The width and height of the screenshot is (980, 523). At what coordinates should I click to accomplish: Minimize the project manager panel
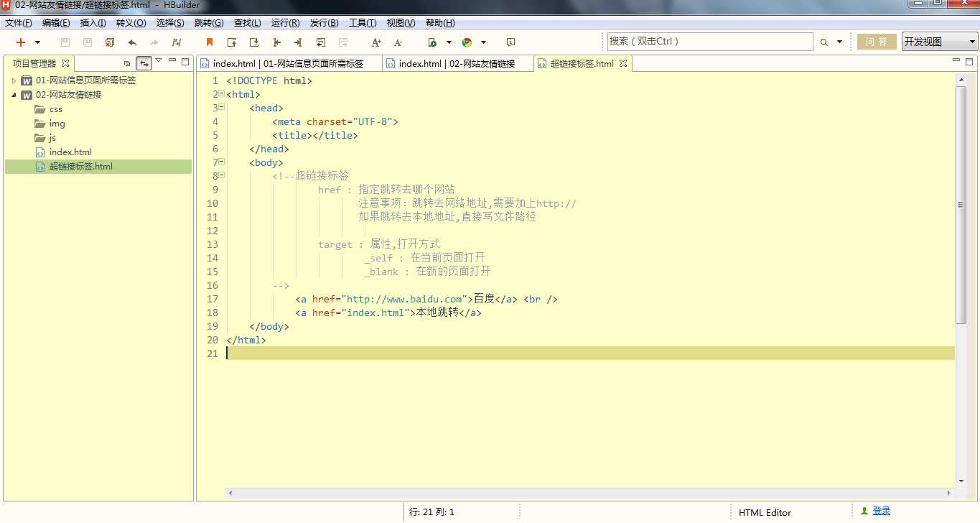pos(172,61)
